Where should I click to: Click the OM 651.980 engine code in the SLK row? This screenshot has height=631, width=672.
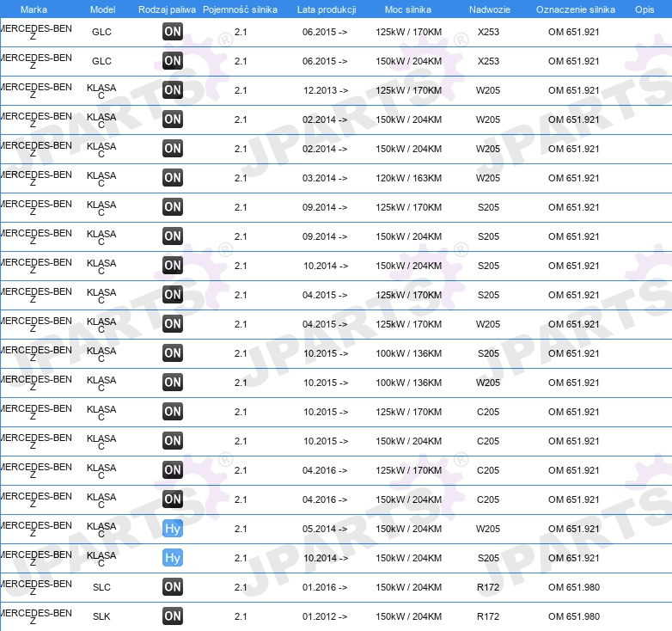574,616
